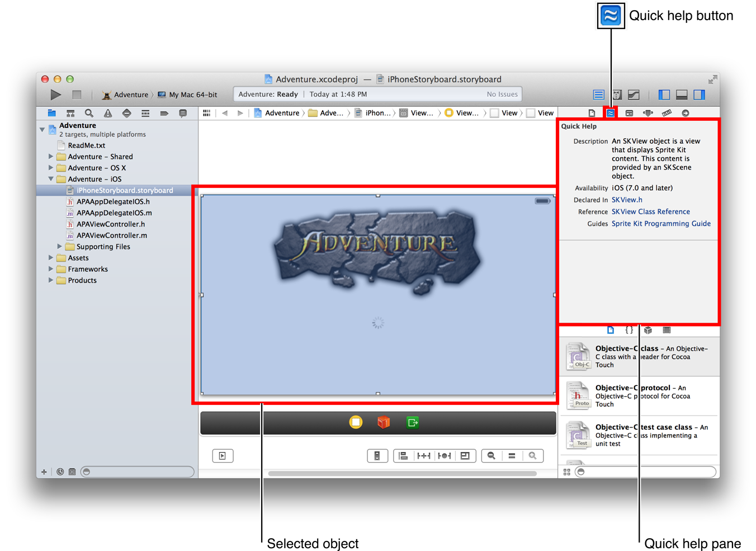Open the Breakpoint navigator
The height and width of the screenshot is (551, 756).
click(x=164, y=113)
